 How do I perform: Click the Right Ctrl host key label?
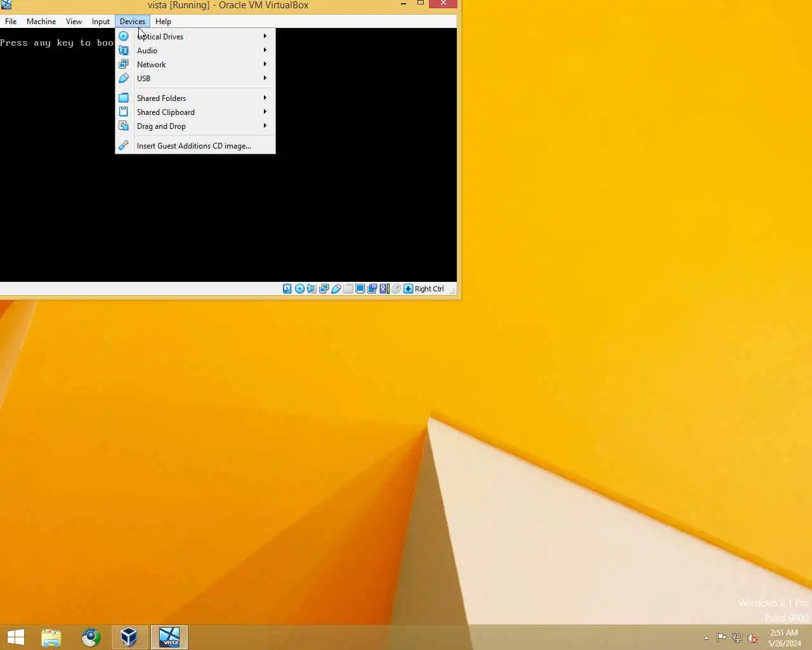tap(429, 289)
